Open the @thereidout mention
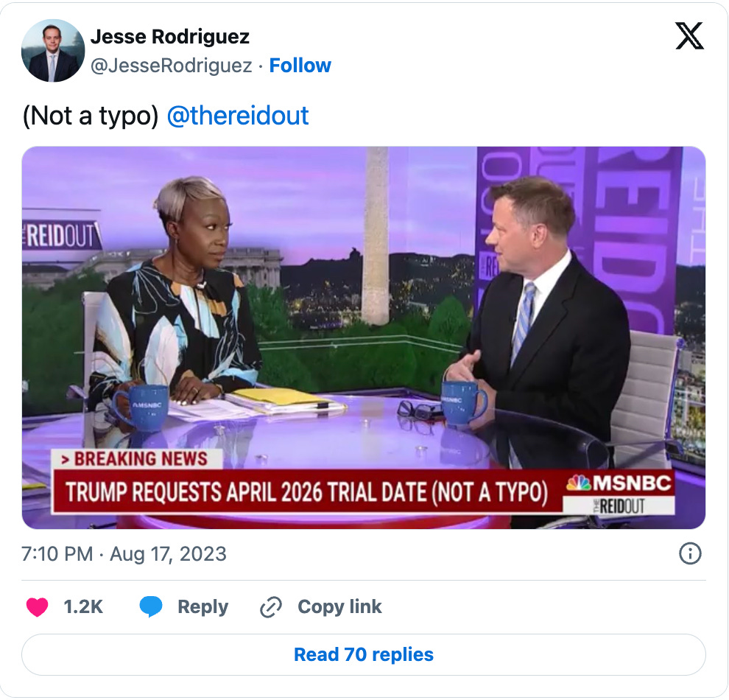 (238, 116)
